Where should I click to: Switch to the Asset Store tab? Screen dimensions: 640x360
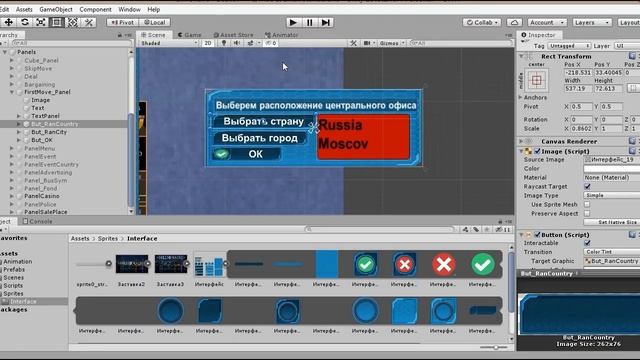click(x=233, y=35)
